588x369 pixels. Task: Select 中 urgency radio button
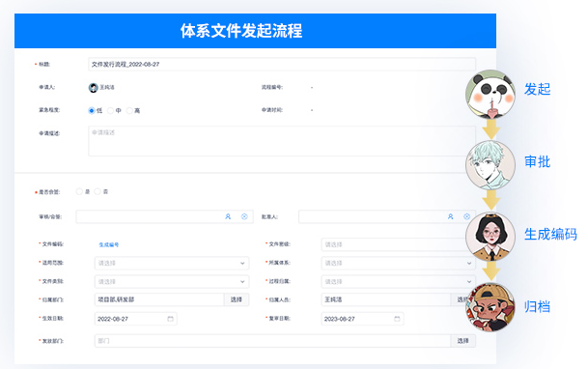(x=111, y=111)
